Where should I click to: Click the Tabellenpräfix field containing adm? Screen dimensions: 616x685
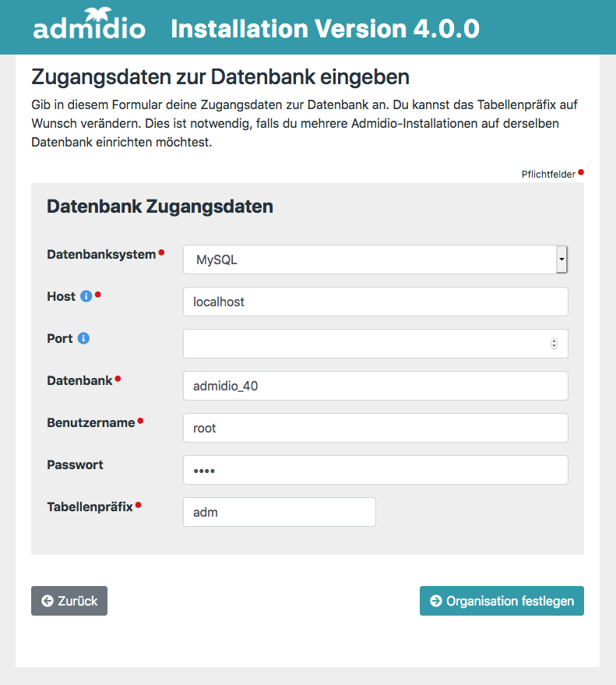(x=279, y=512)
